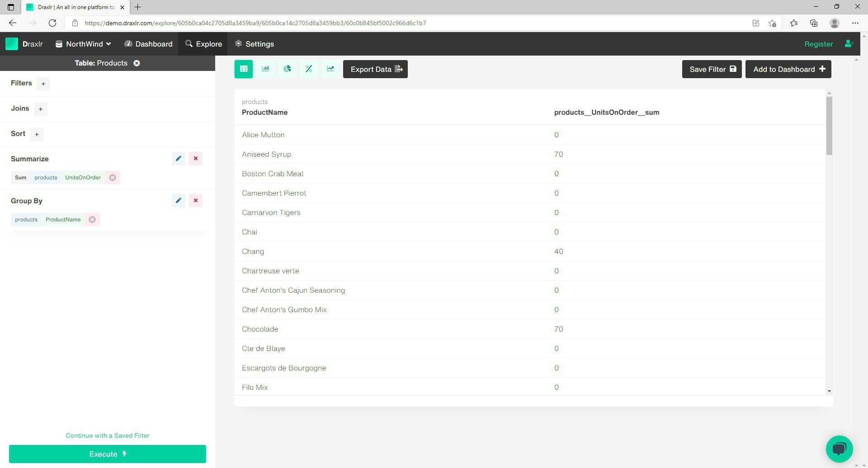Screen dimensions: 868x468
Task: Delete the Group By section with red X
Action: pos(195,201)
